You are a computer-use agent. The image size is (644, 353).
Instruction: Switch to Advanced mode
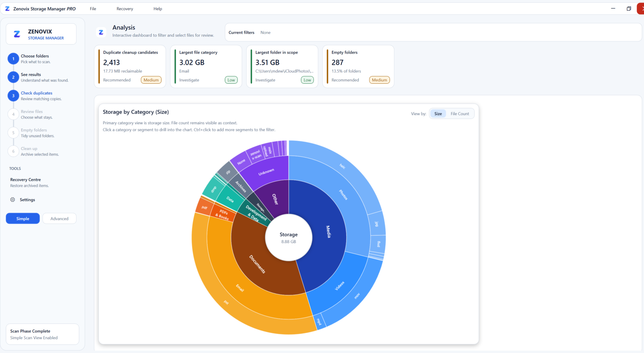point(59,218)
